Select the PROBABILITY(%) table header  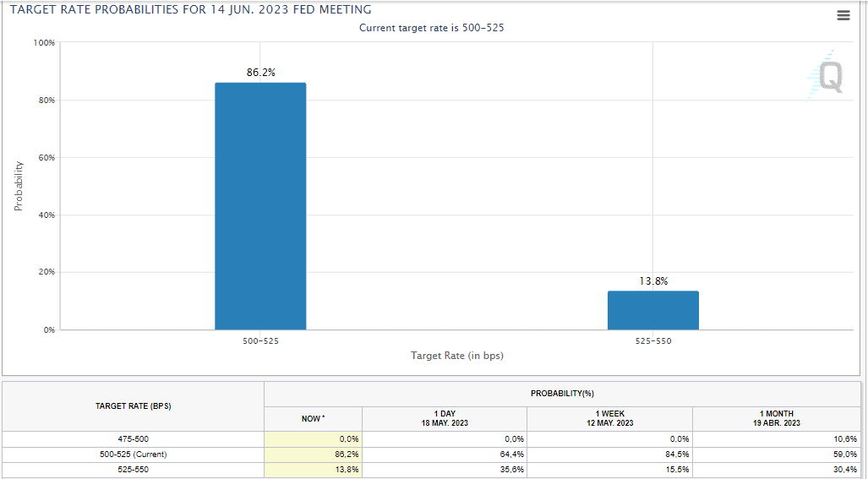coord(562,394)
